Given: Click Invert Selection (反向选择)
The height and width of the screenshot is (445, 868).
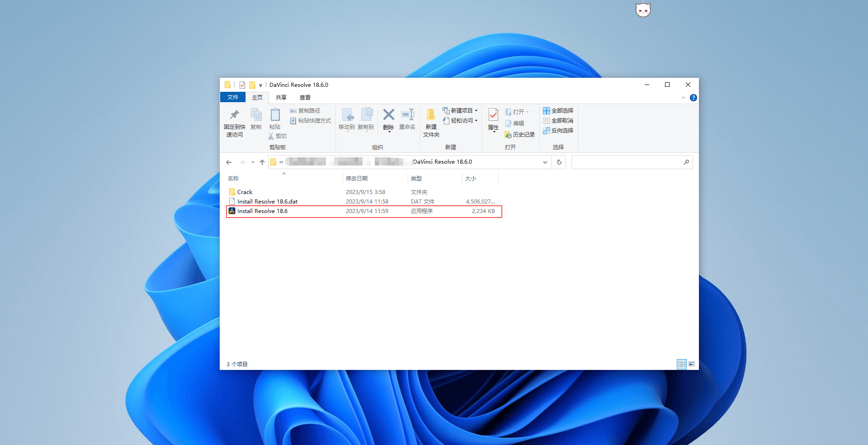Looking at the screenshot, I should pos(558,131).
